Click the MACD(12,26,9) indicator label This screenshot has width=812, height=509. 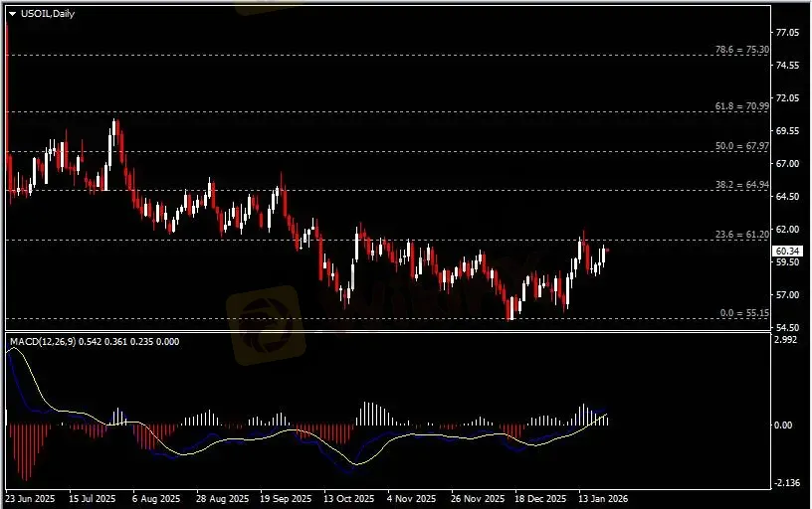point(44,341)
